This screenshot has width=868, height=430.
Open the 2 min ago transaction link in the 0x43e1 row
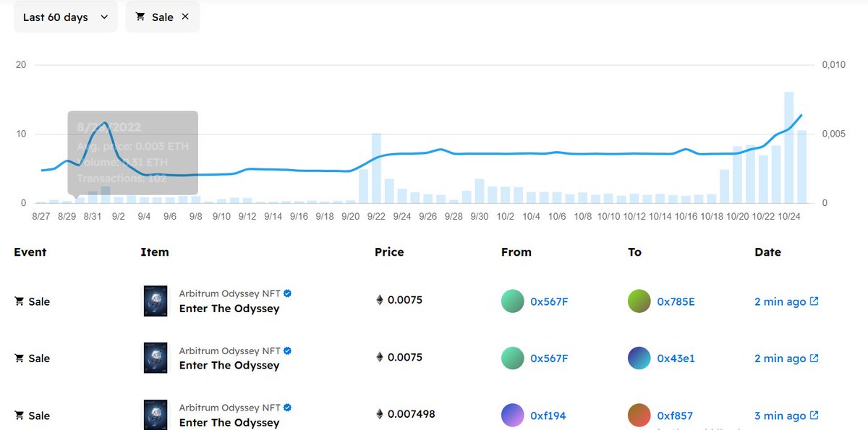(780, 358)
